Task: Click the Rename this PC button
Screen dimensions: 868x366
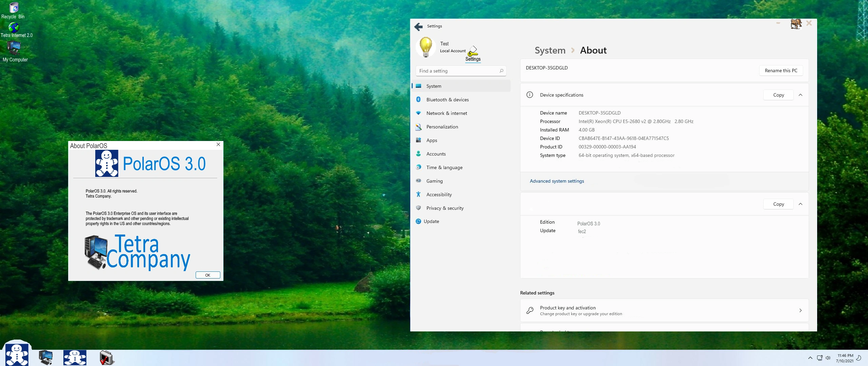Action: pyautogui.click(x=781, y=70)
